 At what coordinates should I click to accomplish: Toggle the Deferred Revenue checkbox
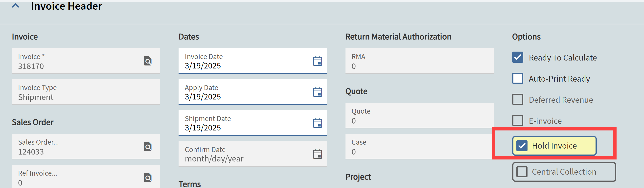coord(517,99)
